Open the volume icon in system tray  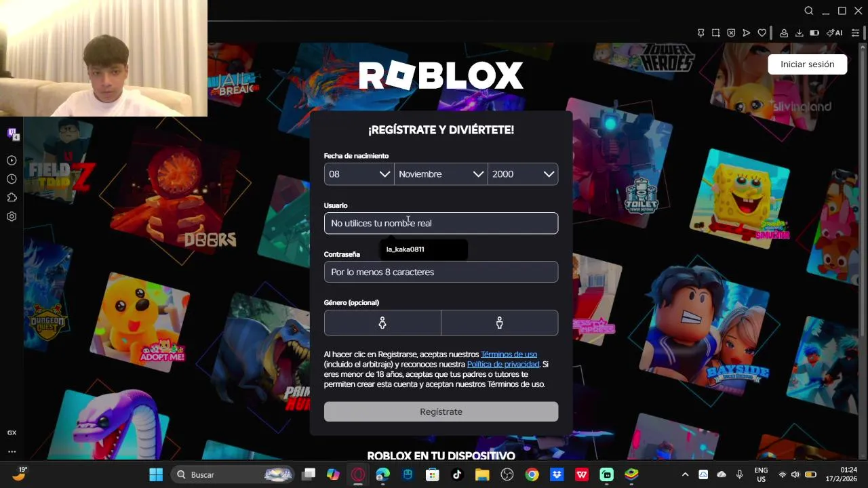pyautogui.click(x=795, y=474)
